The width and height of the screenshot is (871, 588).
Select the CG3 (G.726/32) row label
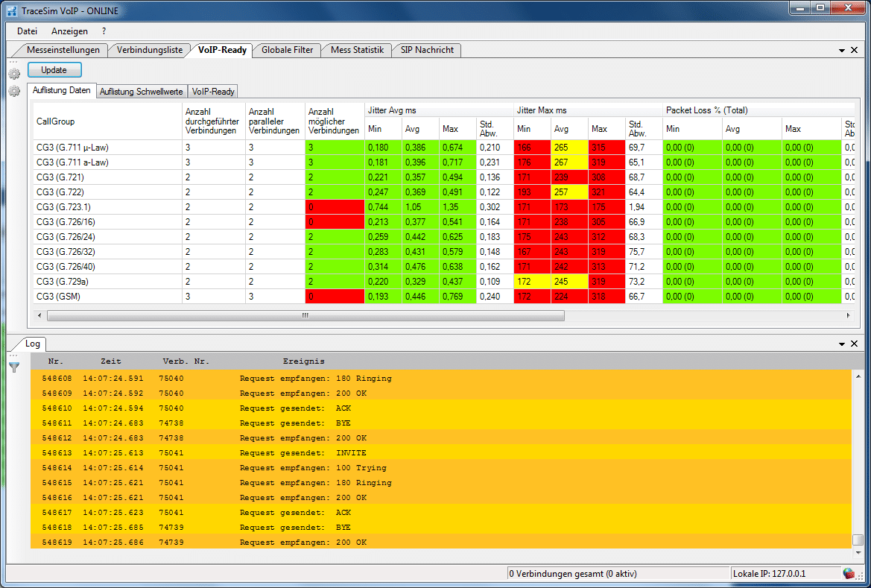pos(66,252)
